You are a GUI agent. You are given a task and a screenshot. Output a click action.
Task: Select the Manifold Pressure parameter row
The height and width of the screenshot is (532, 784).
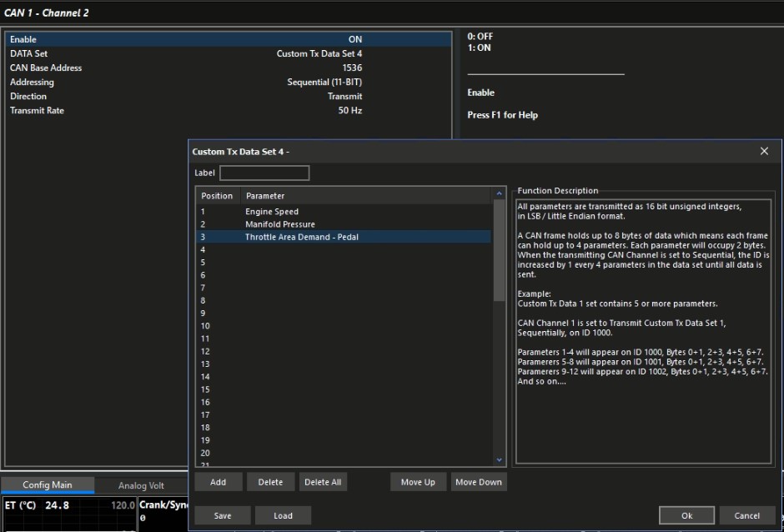[343, 224]
